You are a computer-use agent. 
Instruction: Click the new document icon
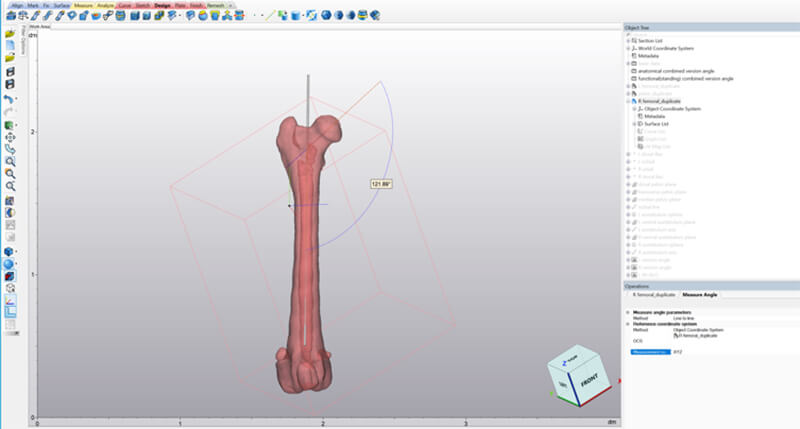point(10,45)
